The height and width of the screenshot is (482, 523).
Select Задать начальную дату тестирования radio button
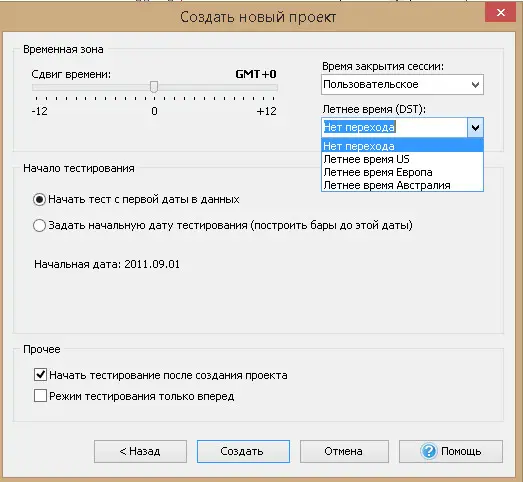pyautogui.click(x=39, y=225)
